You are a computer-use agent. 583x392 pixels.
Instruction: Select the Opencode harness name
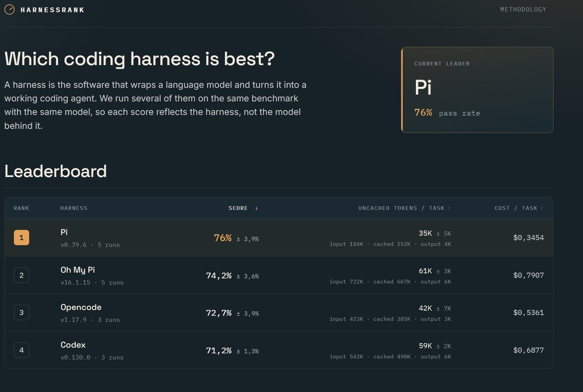[81, 307]
